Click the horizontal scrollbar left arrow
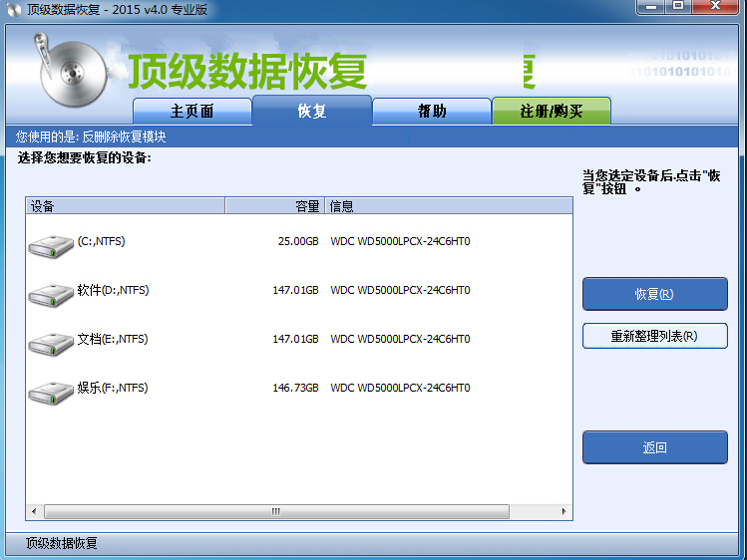This screenshot has width=747, height=560. coord(34,511)
